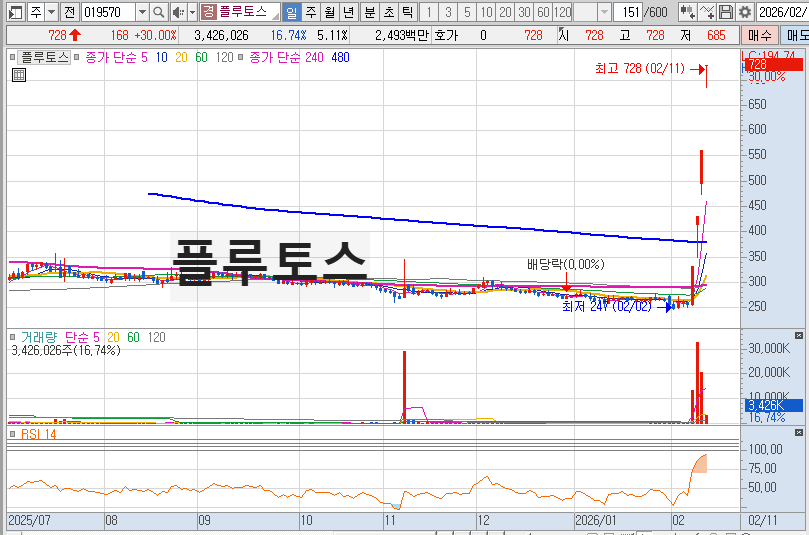Select the 10 interval button
The height and width of the screenshot is (535, 809).
click(x=486, y=12)
